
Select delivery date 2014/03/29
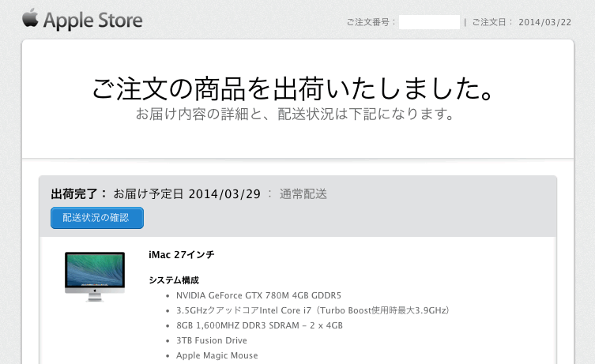[x=224, y=194]
